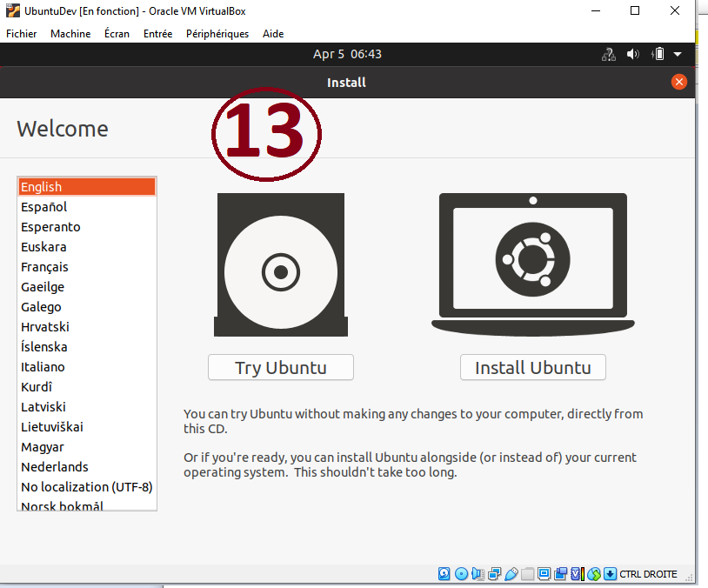Open the shared folders icon in status bar
The height and width of the screenshot is (588, 708).
click(x=528, y=574)
